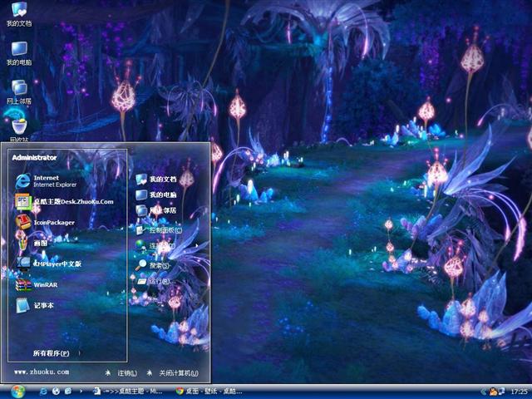532x399 pixels.
Task: Click the 17:25 taskbar clock
Action: pos(519,392)
